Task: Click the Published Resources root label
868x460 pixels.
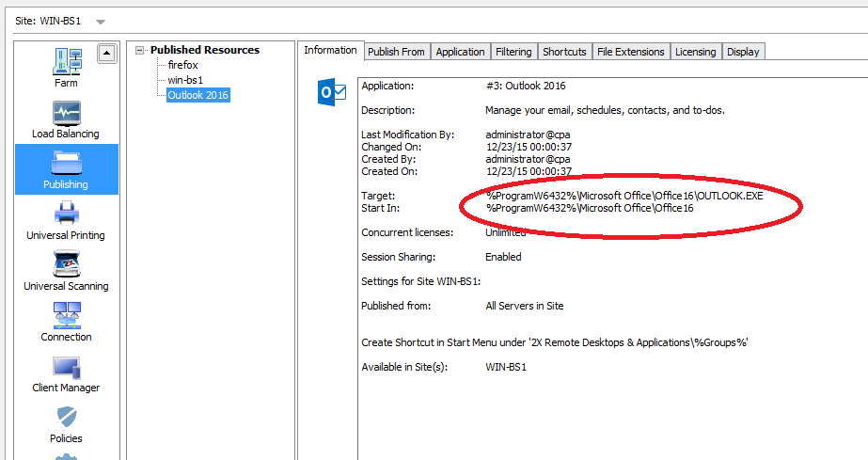Action: (205, 50)
